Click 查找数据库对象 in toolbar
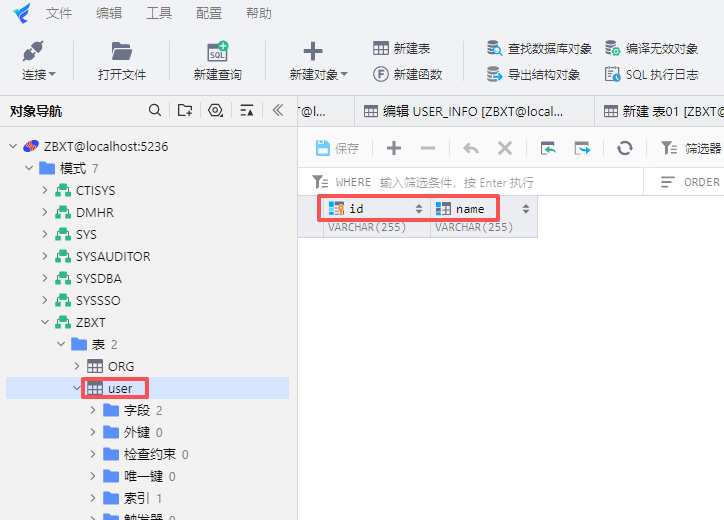The height and width of the screenshot is (520, 724). (539, 48)
